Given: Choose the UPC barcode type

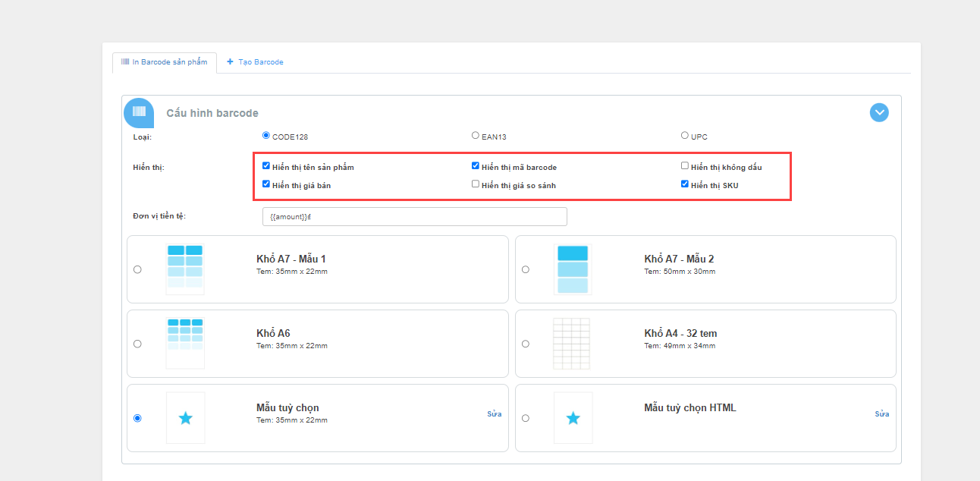Looking at the screenshot, I should 685,136.
